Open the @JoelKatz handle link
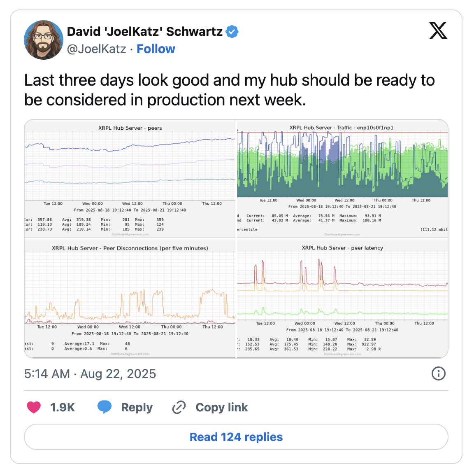This screenshot has height=476, width=474. point(96,49)
